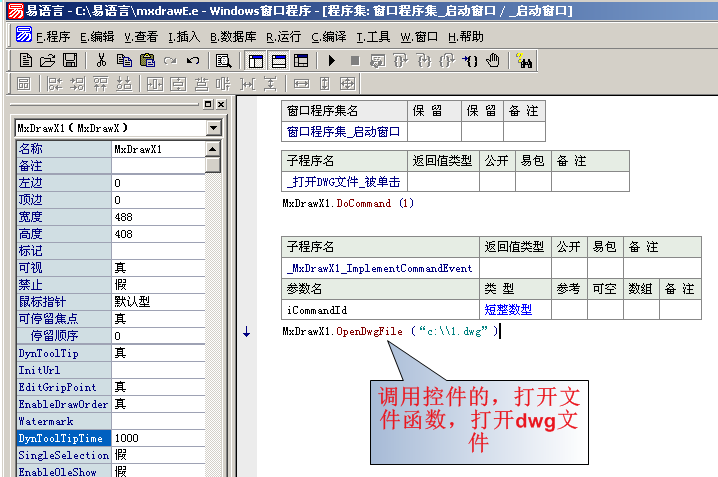This screenshot has height=477, width=718.
Task: Open the E.编辑 menu
Action: [97, 37]
